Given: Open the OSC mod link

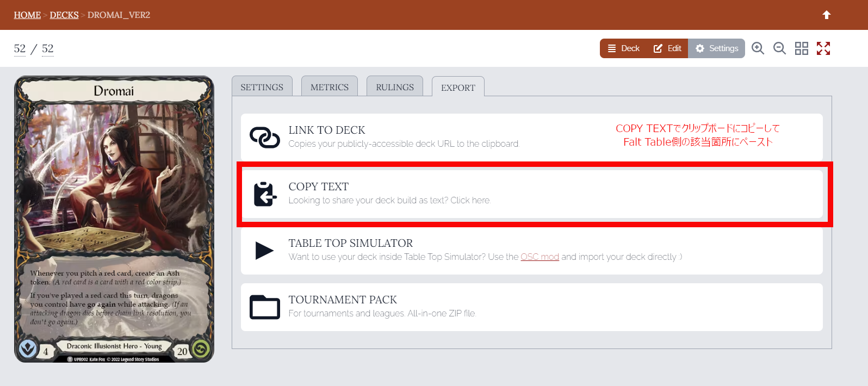Looking at the screenshot, I should click(x=540, y=257).
